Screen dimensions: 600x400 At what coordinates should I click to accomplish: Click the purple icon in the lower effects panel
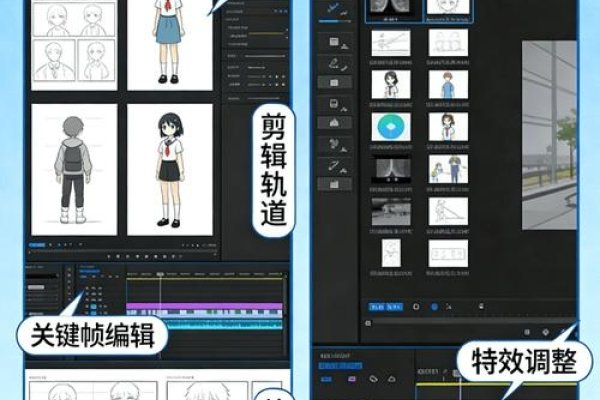pyautogui.click(x=352, y=379)
